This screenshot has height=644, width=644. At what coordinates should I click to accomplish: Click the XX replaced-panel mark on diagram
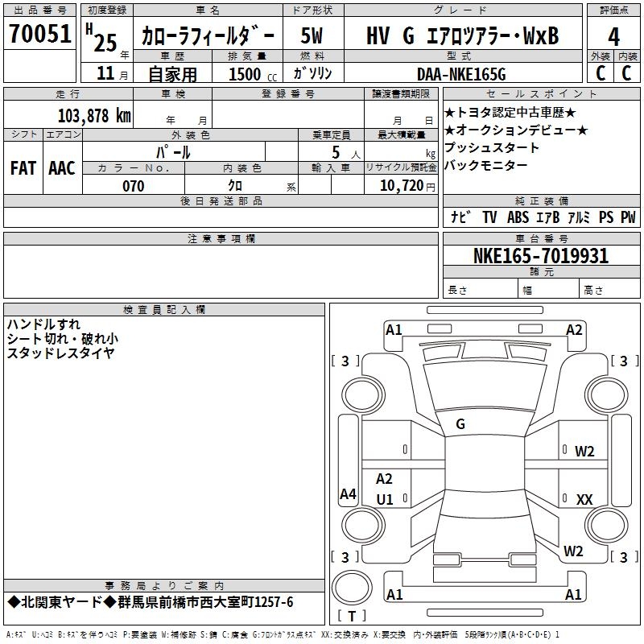click(584, 499)
